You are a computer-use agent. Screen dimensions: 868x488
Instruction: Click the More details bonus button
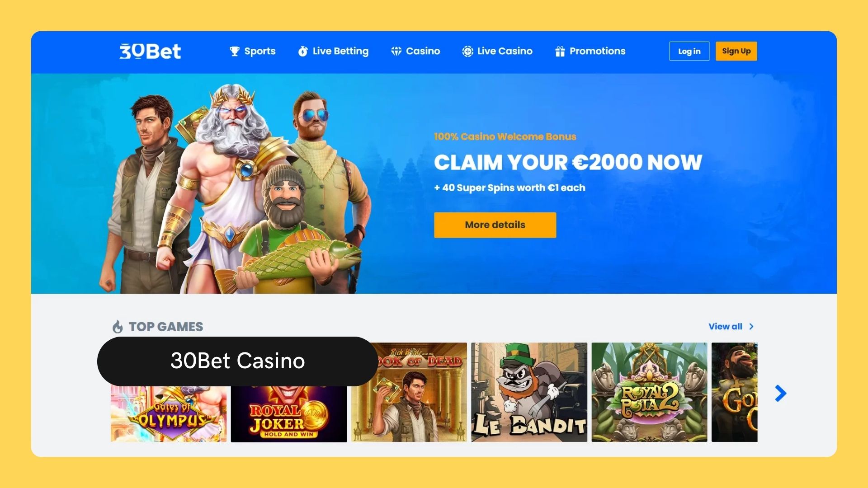point(495,225)
